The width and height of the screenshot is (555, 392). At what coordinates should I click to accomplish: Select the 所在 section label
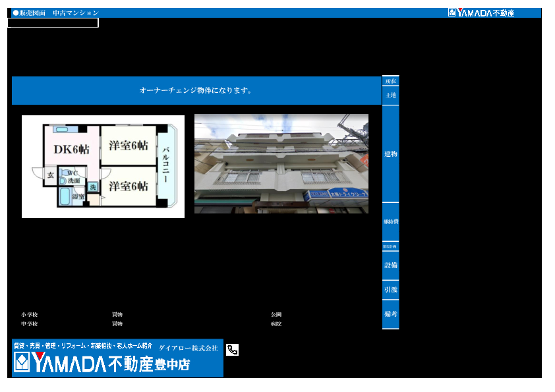[x=390, y=81]
